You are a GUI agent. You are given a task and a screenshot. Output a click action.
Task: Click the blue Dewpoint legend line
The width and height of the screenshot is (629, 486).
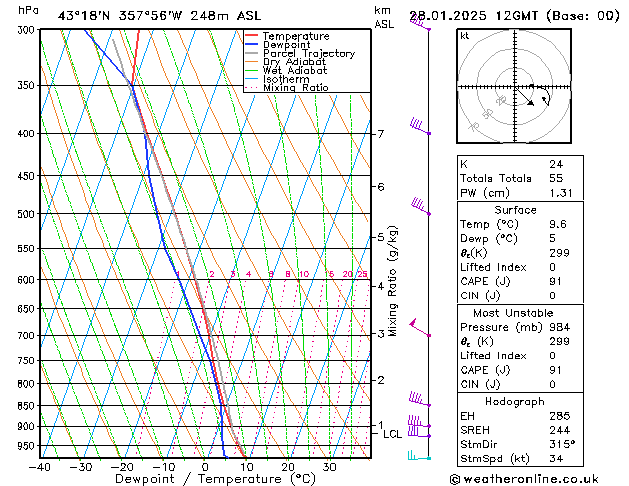coord(251,45)
